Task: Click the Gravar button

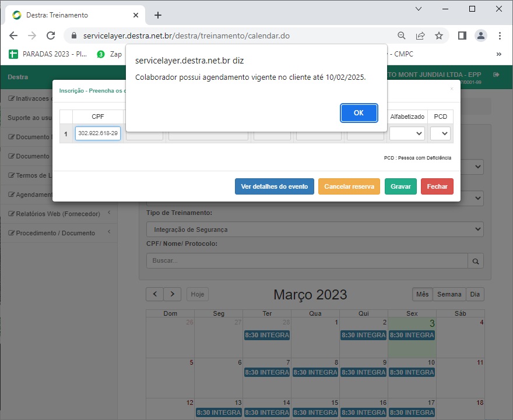Action: point(400,186)
